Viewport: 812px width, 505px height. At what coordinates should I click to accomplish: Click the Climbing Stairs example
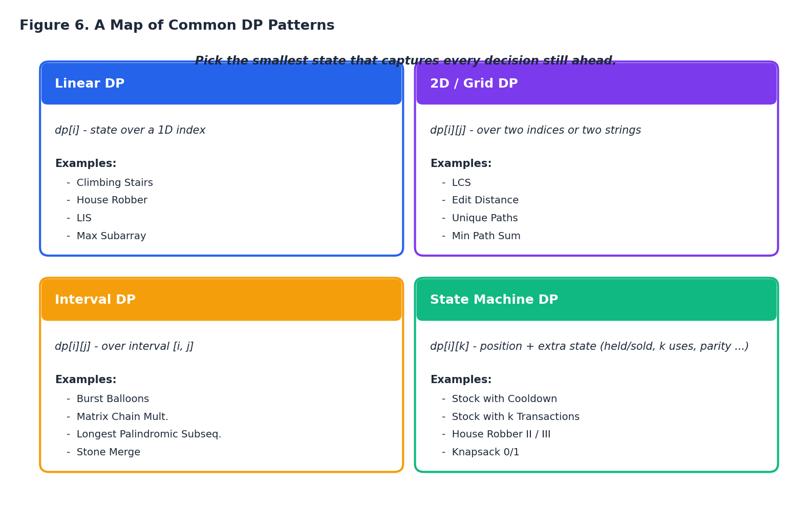tap(115, 183)
